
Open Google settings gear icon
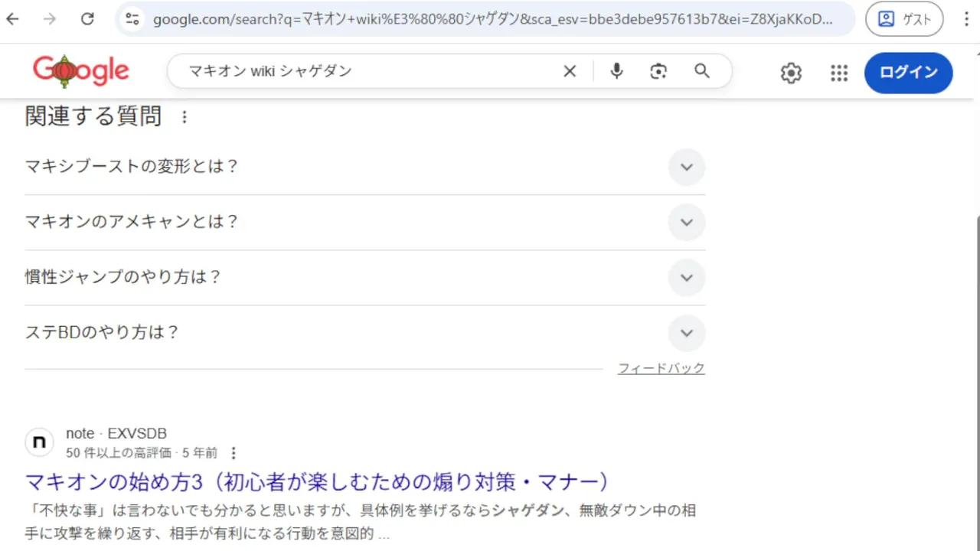point(791,73)
